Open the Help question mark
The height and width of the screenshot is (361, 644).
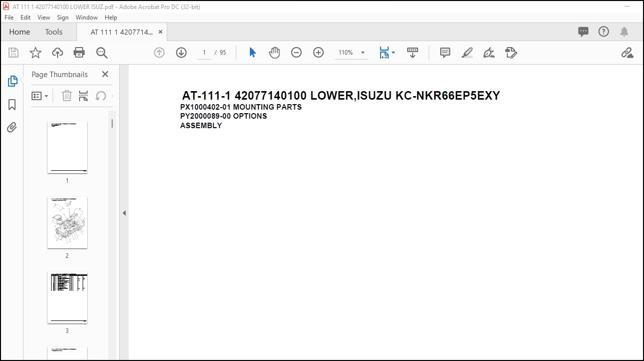click(x=604, y=32)
